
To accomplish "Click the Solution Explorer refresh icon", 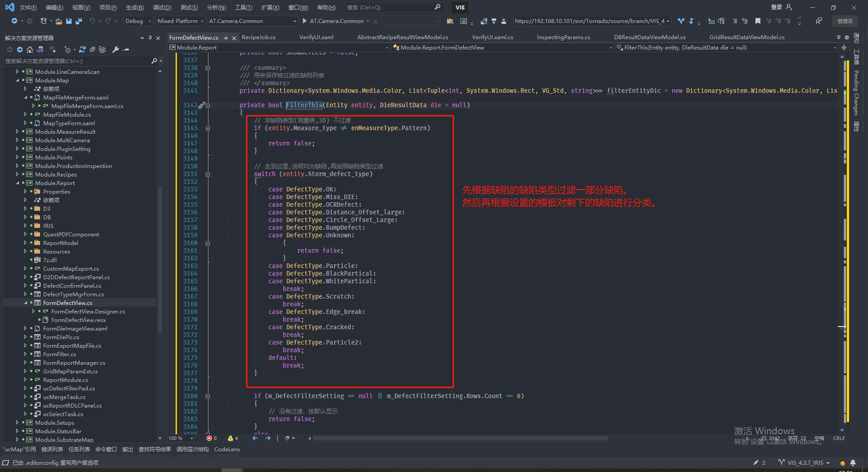I will (x=82, y=50).
